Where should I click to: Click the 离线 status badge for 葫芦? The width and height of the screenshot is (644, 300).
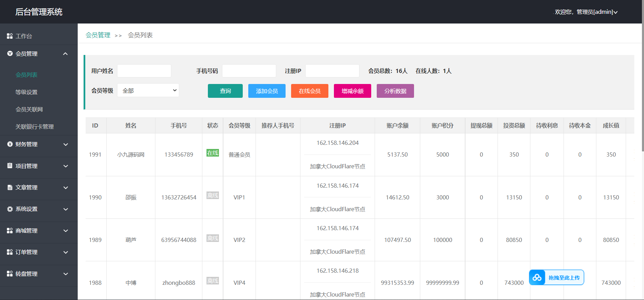213,238
